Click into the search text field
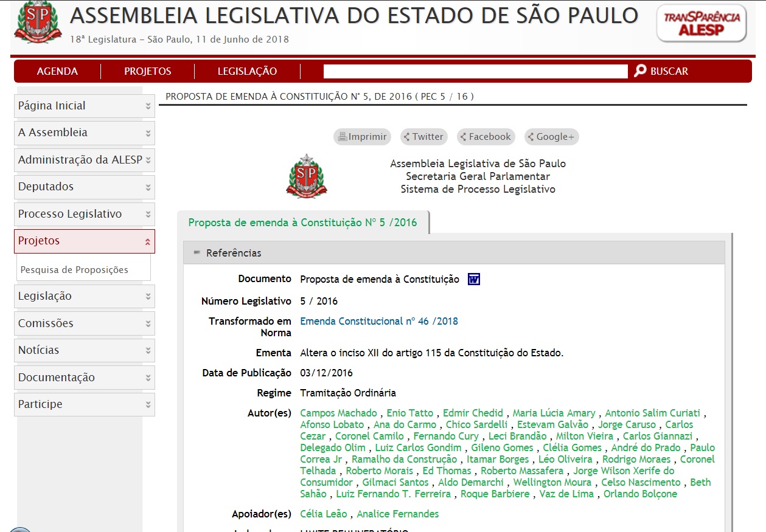766x532 pixels. click(x=475, y=71)
